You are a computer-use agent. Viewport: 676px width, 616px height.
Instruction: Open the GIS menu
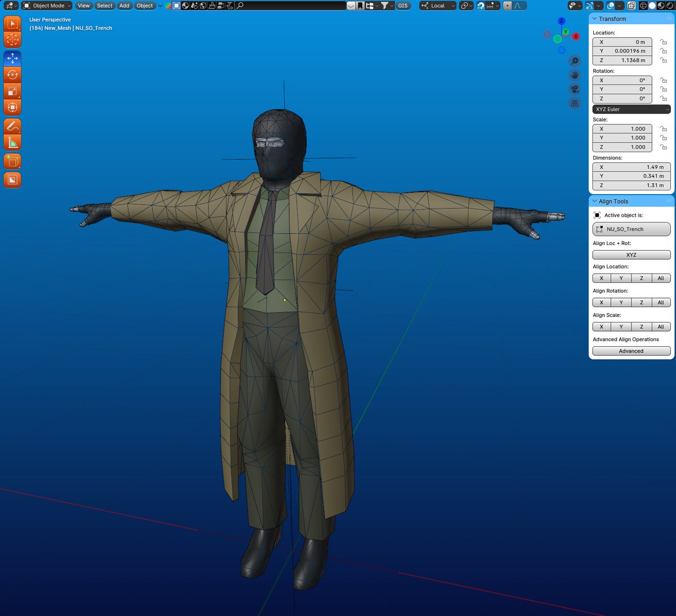[403, 6]
